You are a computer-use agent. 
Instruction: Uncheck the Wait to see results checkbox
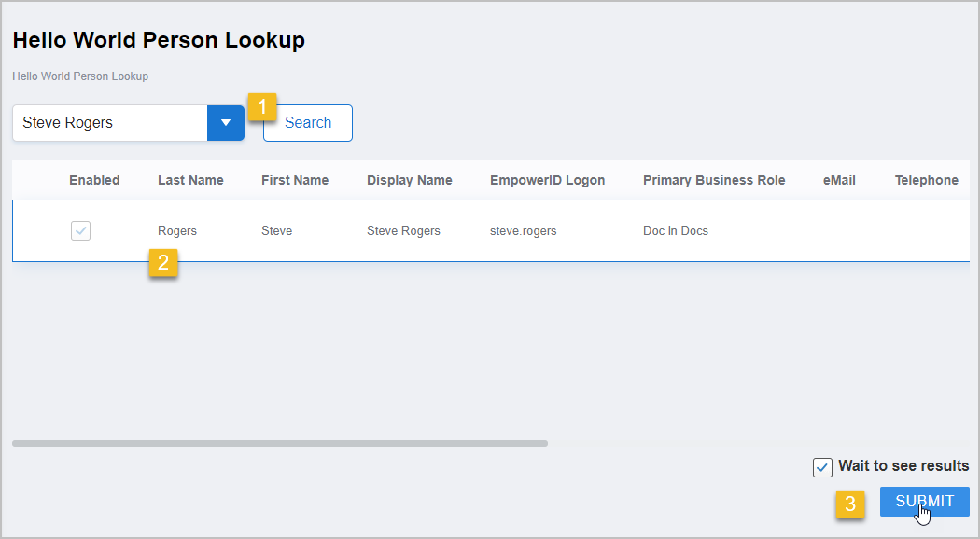(822, 467)
